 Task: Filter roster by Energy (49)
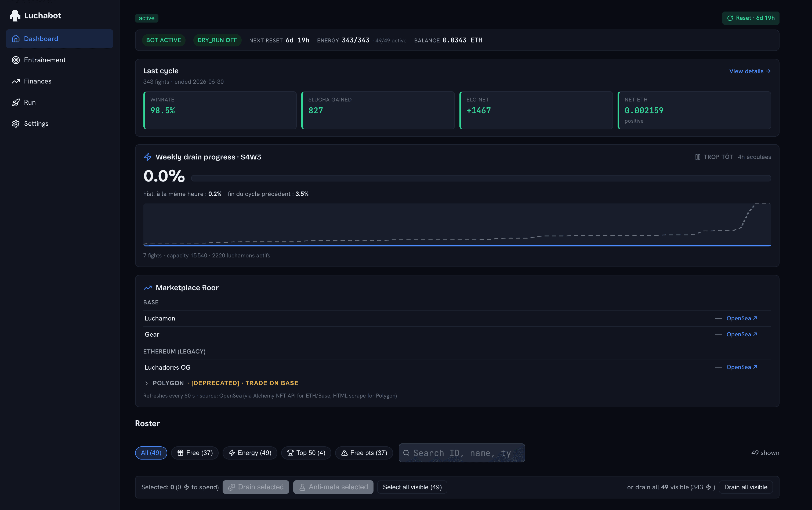tap(250, 453)
